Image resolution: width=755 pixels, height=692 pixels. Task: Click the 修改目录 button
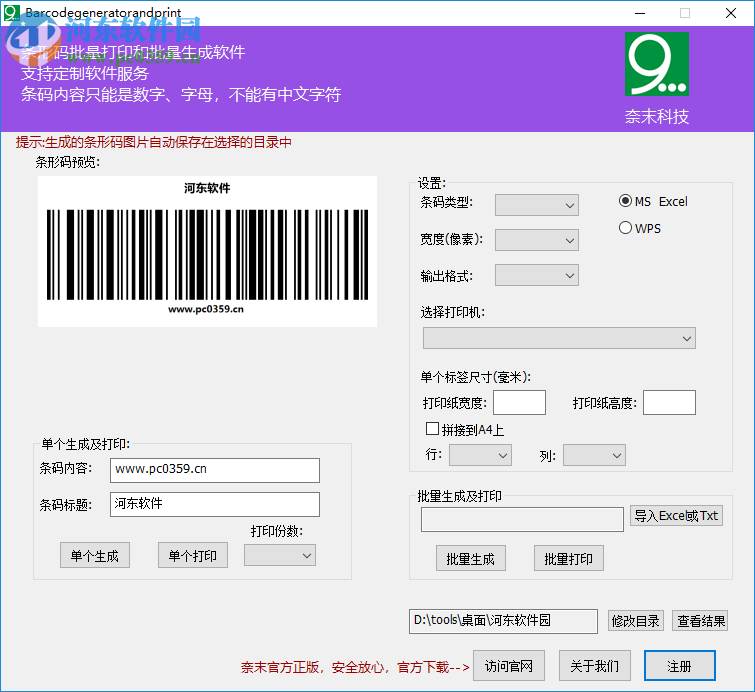[636, 621]
